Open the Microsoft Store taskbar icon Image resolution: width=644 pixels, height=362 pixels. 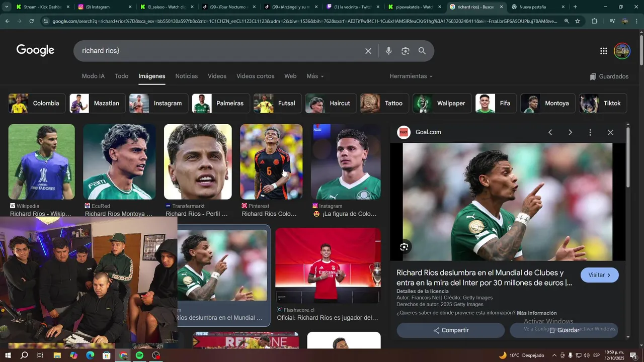(107, 355)
